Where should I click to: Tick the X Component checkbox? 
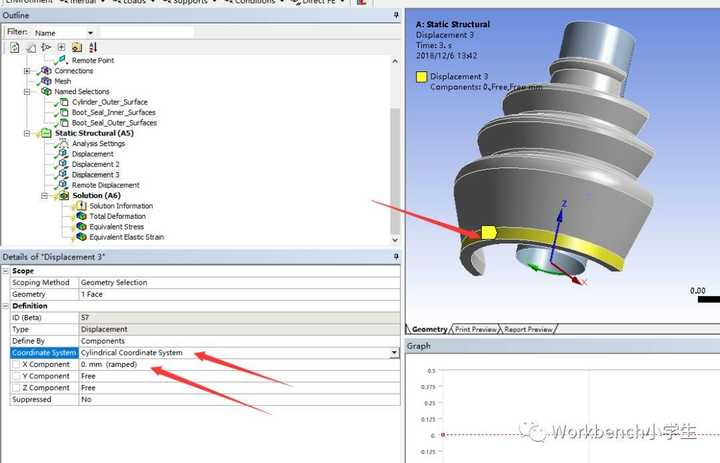coord(17,364)
